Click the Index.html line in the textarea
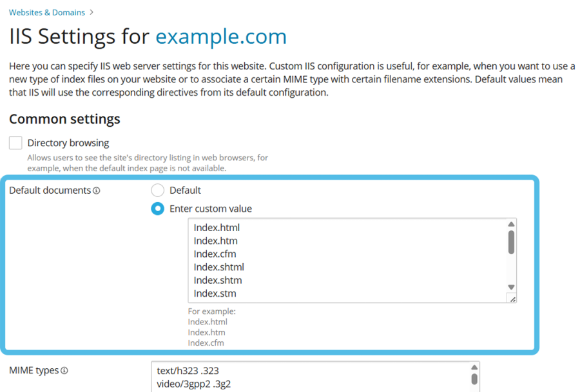 217,228
